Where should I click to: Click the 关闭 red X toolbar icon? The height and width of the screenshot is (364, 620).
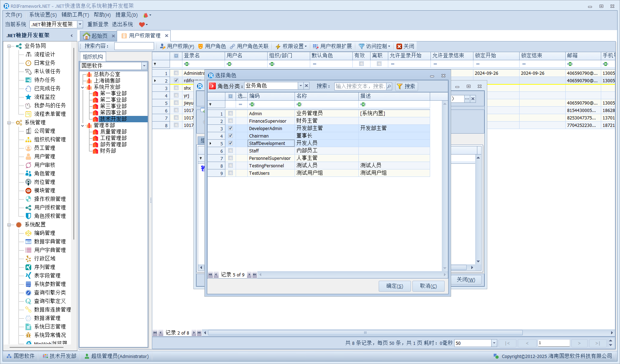pos(399,46)
